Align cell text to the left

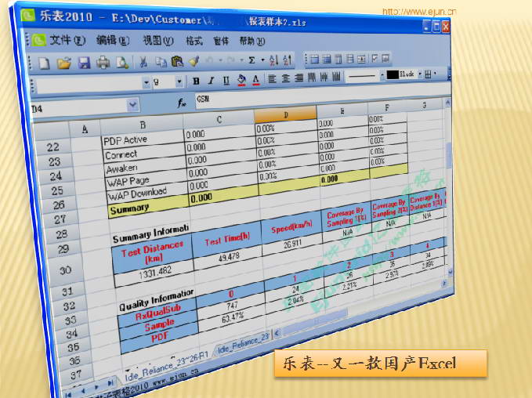coord(272,79)
